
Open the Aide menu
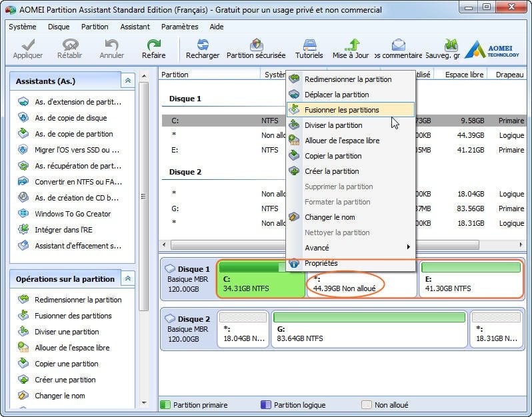click(x=217, y=27)
